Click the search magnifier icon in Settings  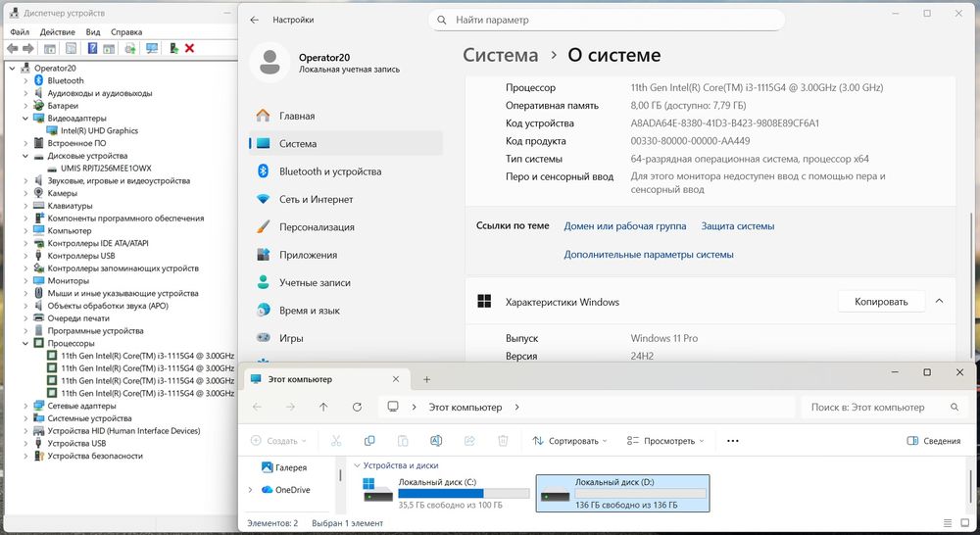(442, 20)
